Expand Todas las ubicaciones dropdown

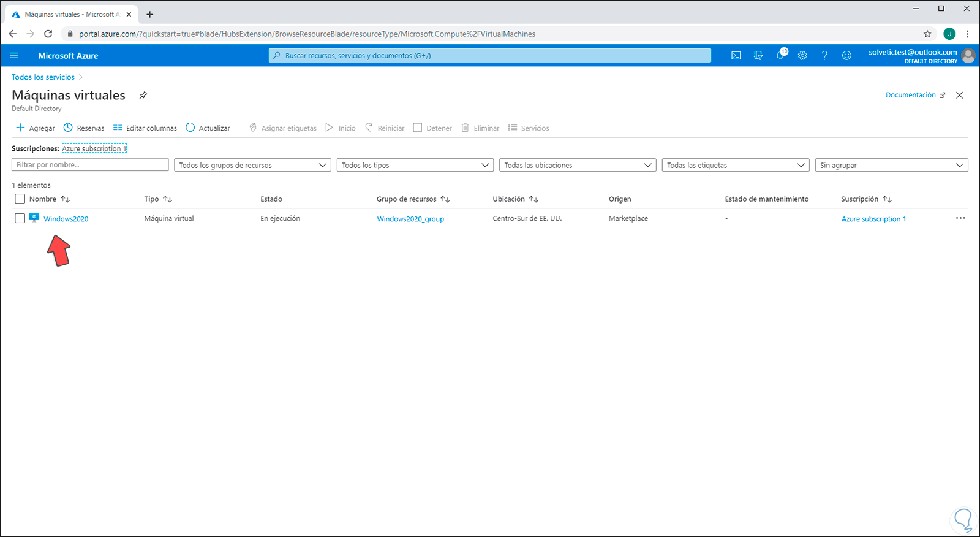pos(578,165)
